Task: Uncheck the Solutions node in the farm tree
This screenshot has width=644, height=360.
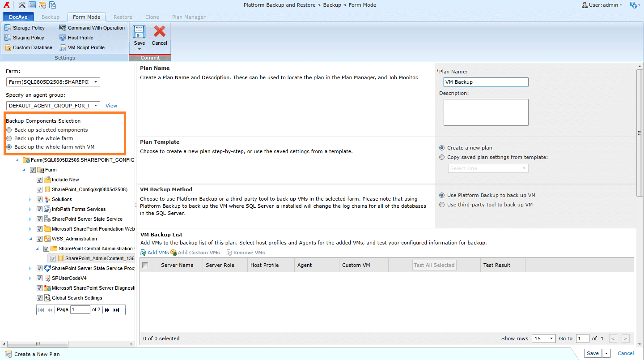Action: [x=39, y=199]
